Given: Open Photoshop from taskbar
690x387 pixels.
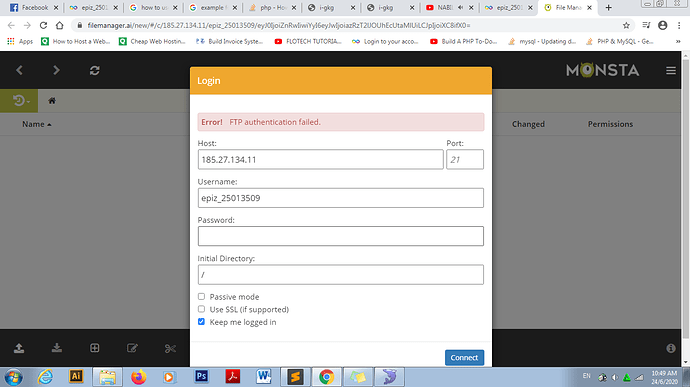Looking at the screenshot, I should click(x=201, y=377).
